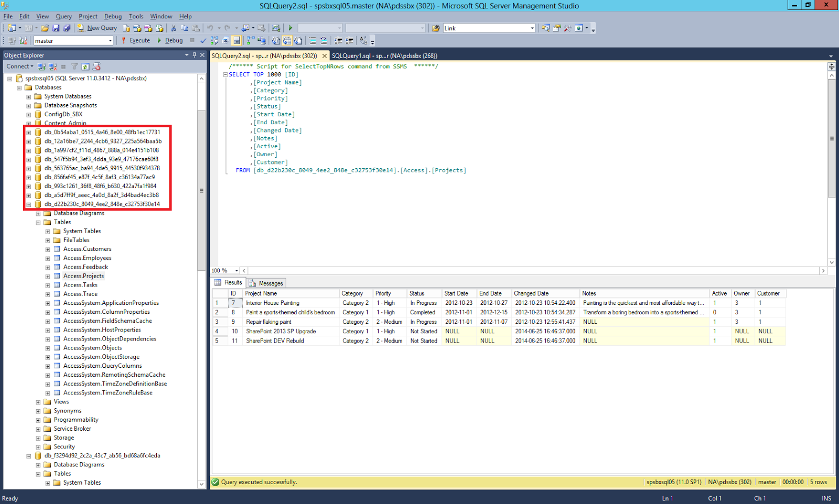Expand the System Databases folder
This screenshot has height=504, width=839.
pos(29,97)
